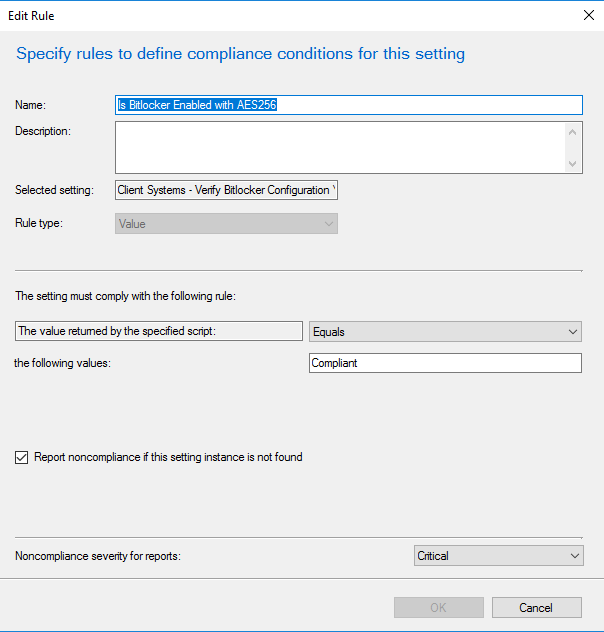Open the Rule type dropdown
Viewport: 604px width, 632px height.
pos(226,224)
